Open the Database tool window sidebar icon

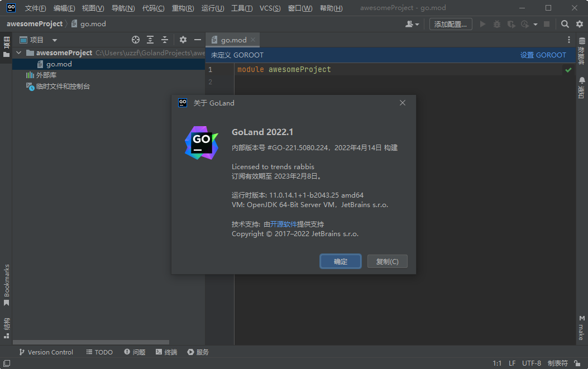(x=582, y=51)
